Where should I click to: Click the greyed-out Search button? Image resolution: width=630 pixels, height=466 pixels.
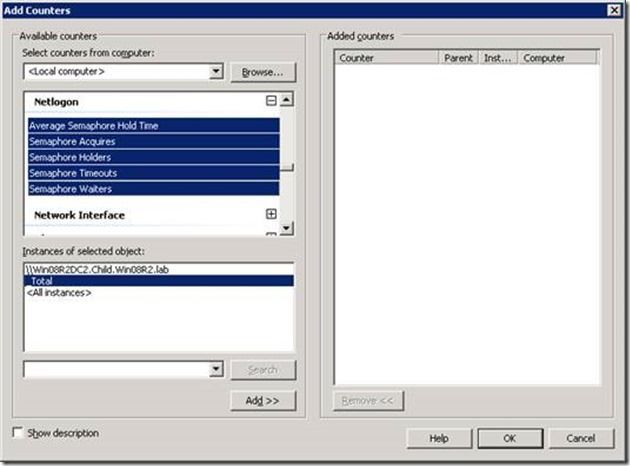[263, 370]
